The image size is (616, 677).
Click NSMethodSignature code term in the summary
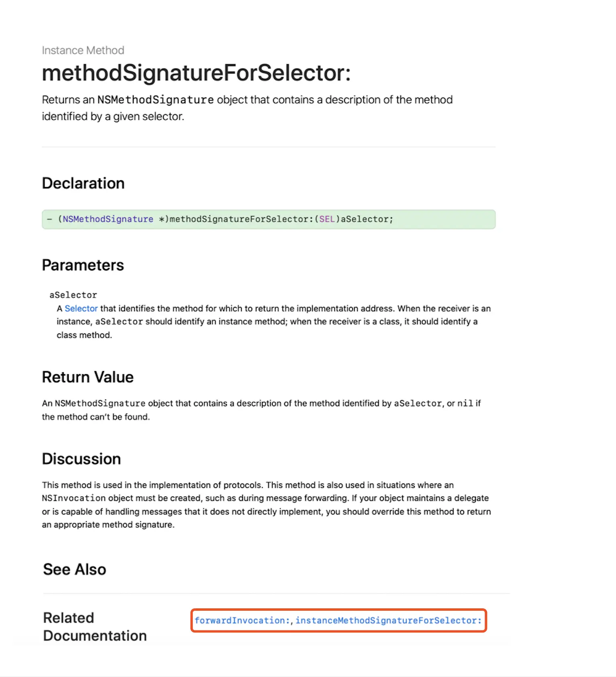tap(155, 100)
